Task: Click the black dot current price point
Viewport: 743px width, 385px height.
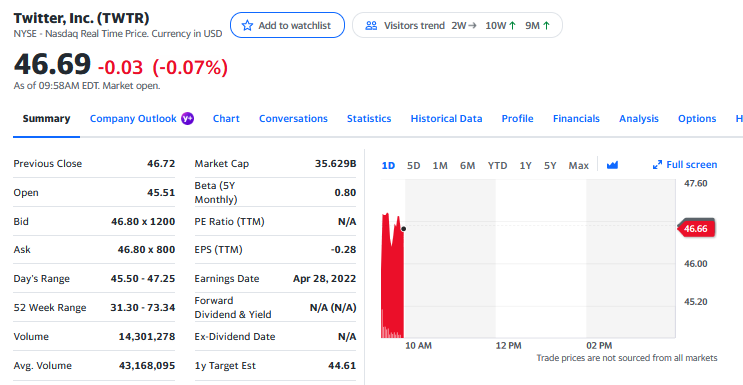Action: pyautogui.click(x=403, y=229)
